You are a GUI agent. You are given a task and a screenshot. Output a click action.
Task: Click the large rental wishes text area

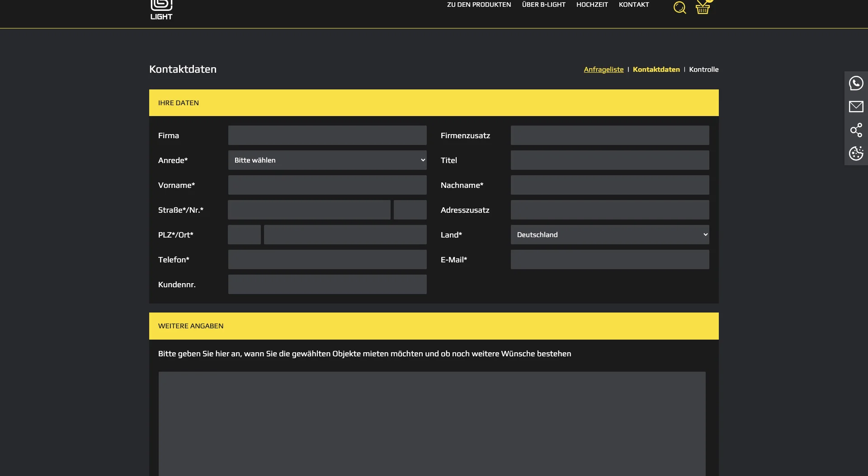(432, 422)
